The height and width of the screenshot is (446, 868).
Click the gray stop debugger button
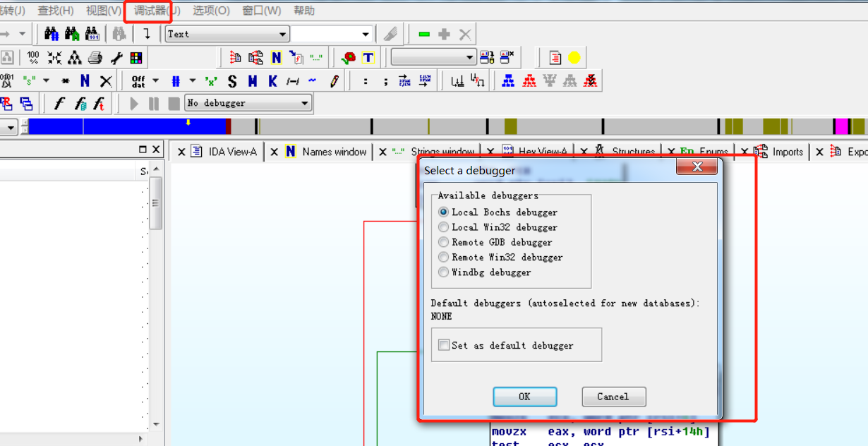pos(174,104)
